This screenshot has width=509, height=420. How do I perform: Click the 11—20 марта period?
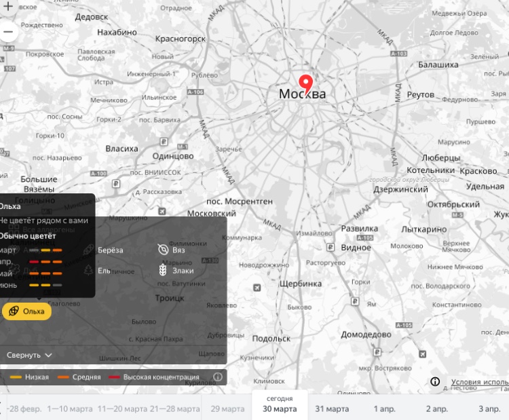click(x=122, y=408)
